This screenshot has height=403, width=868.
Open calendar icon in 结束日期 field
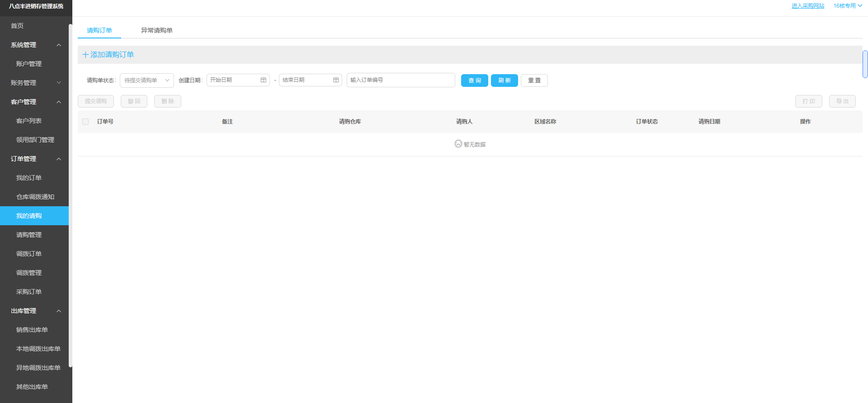tap(336, 80)
